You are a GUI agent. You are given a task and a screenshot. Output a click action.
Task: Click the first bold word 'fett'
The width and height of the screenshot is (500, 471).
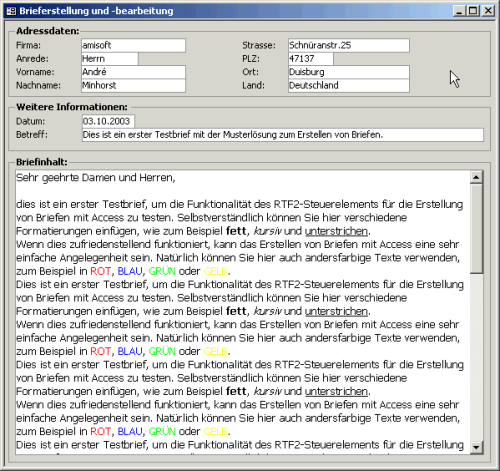[236, 231]
